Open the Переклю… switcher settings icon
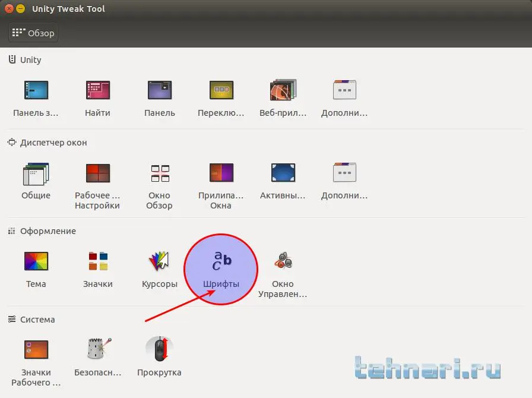 click(221, 90)
